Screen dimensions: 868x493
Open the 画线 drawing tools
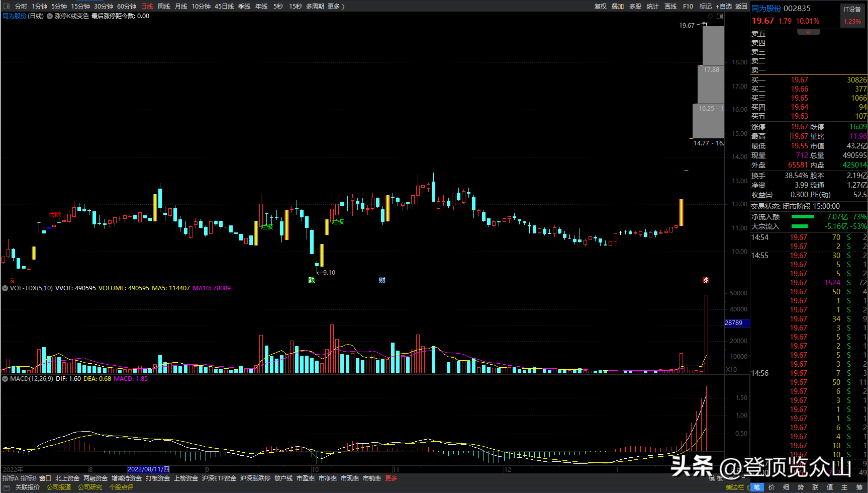coord(670,7)
